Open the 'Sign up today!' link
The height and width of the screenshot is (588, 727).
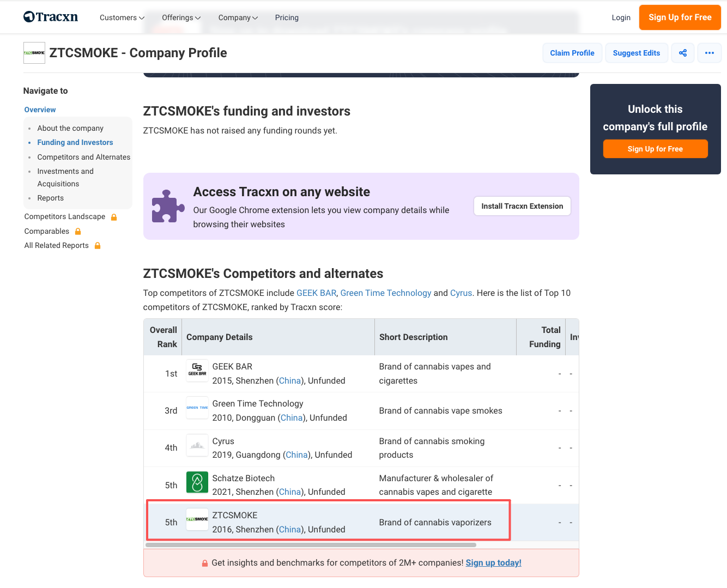493,563
